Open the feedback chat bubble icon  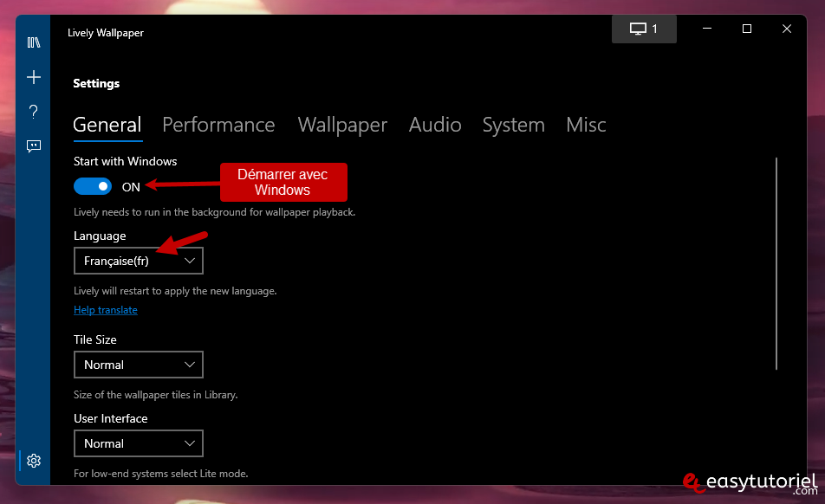click(34, 145)
